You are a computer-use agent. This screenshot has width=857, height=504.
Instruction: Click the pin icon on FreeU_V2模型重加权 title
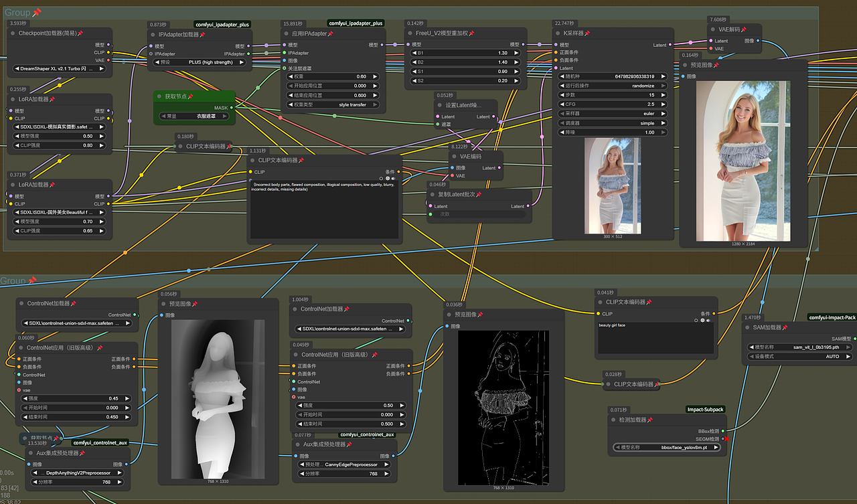tap(471, 33)
